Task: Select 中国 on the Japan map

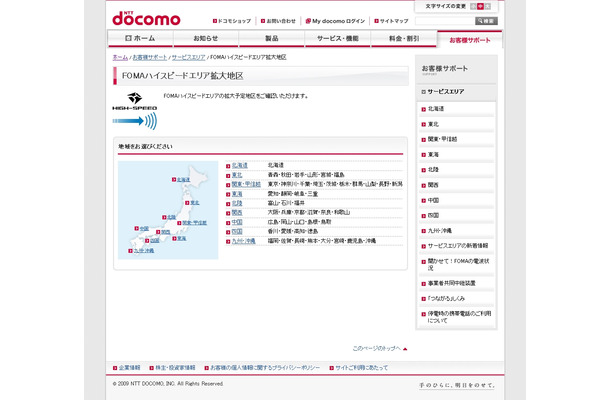Action: [x=144, y=228]
